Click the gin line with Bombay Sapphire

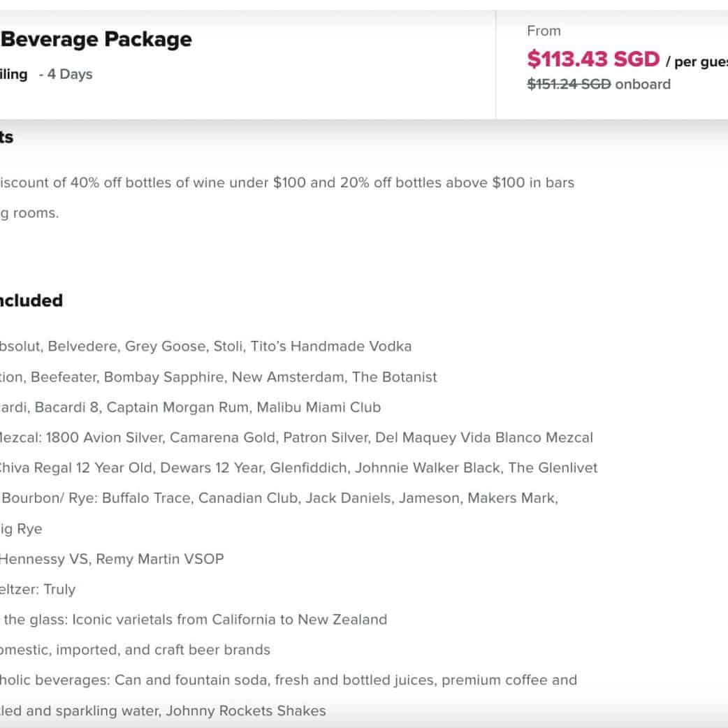point(218,377)
